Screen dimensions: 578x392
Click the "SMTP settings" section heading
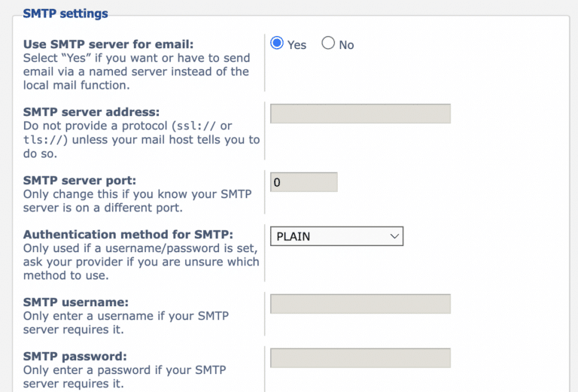pyautogui.click(x=65, y=14)
